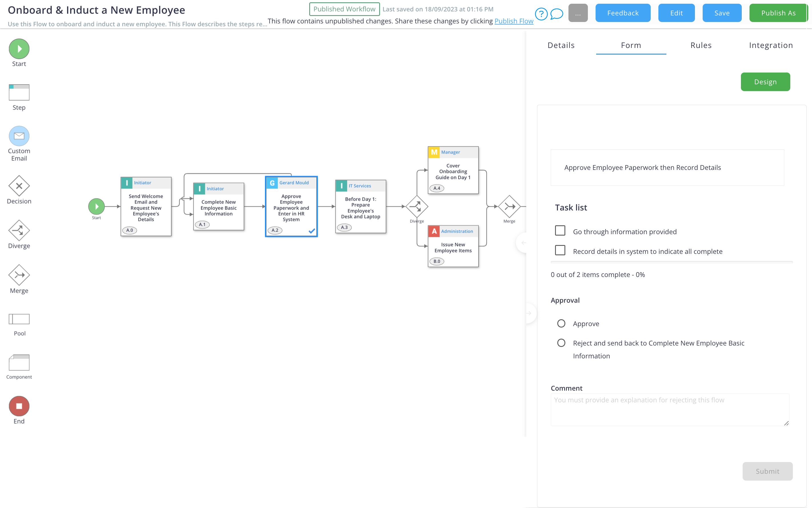812x508 pixels.
Task: Open the Integration tab
Action: [x=771, y=45]
